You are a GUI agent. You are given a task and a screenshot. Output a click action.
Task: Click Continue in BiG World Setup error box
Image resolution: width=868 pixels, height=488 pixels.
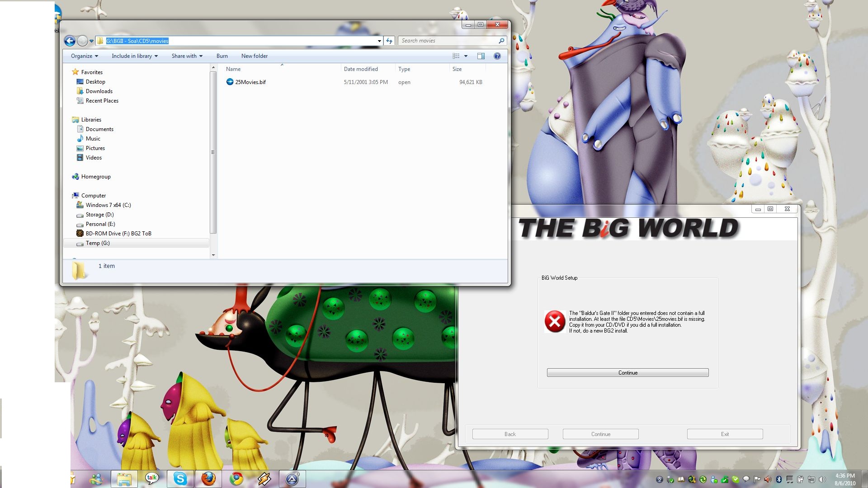click(x=627, y=373)
